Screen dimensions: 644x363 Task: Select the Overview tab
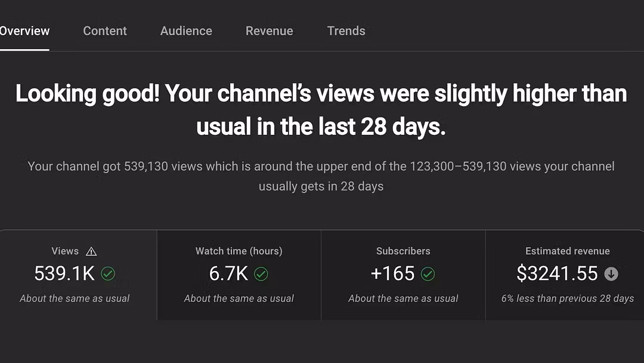pos(24,31)
